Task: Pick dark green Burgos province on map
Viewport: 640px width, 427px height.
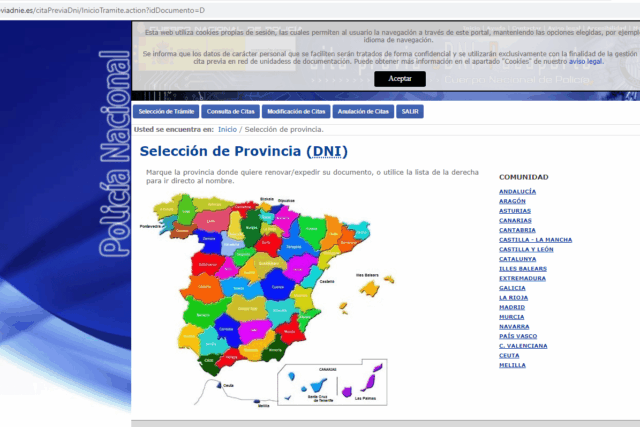Action: [251, 227]
